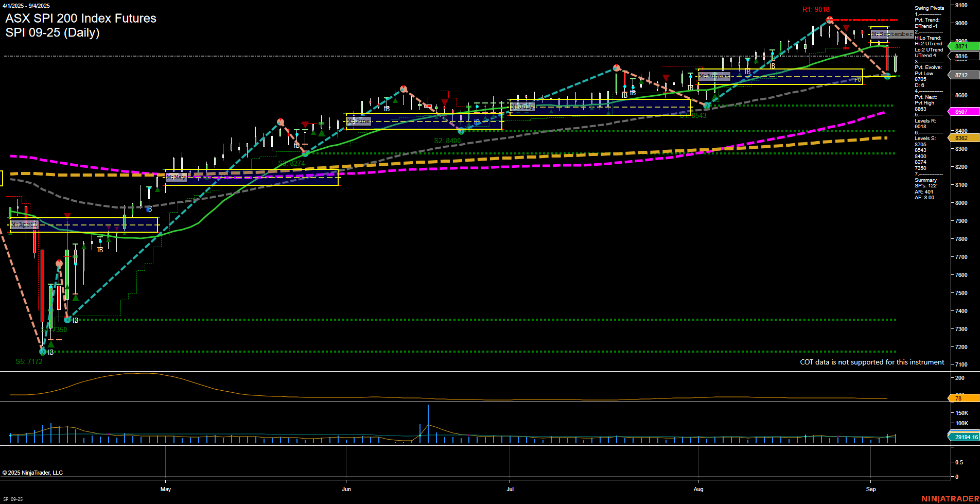Click the orange 8362 support tag on the axis
Viewport: 980px width, 504px height.
pos(962,138)
